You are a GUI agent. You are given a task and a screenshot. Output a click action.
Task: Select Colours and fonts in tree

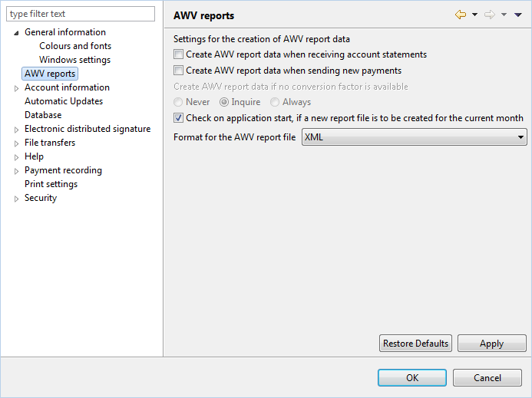click(75, 46)
